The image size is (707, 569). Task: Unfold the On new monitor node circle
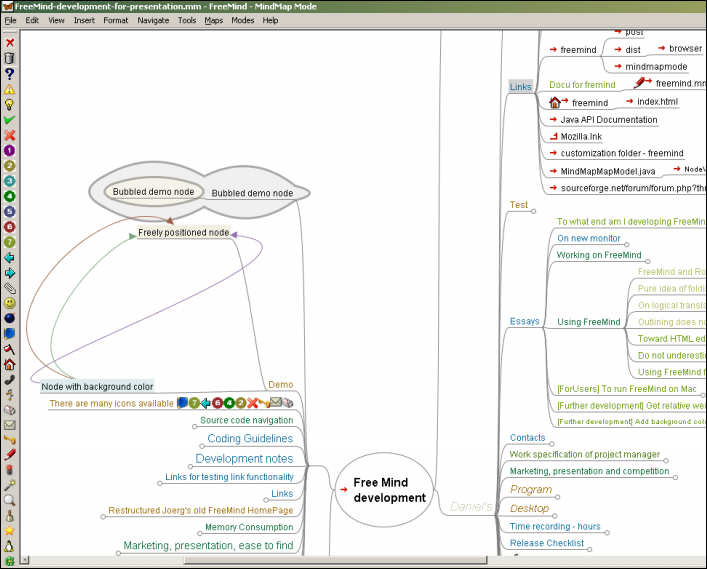pos(626,245)
